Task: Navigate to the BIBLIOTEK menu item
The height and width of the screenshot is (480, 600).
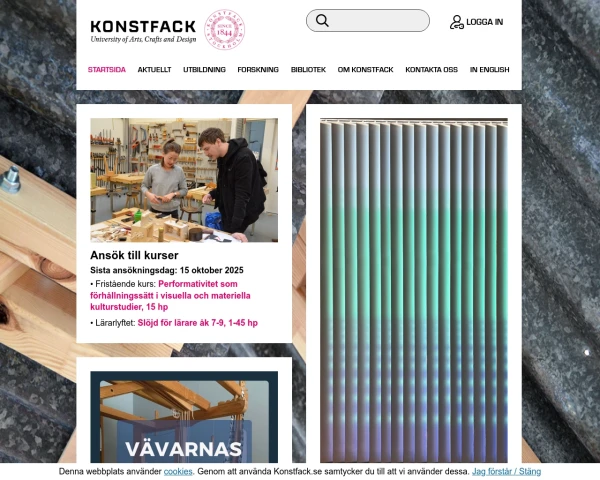Action: tap(308, 70)
